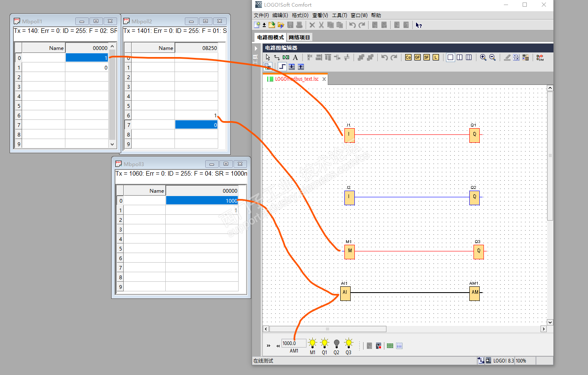
Task: Toggle input block I2
Action: 349,197
